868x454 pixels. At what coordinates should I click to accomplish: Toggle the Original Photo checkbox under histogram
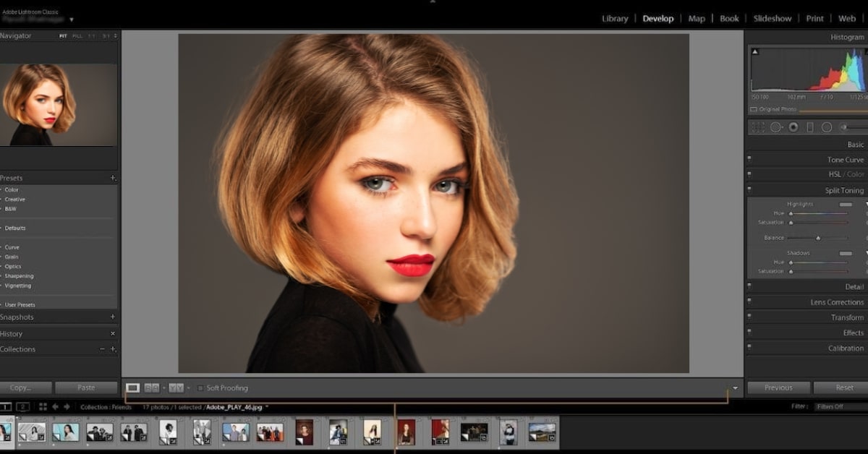tap(754, 109)
